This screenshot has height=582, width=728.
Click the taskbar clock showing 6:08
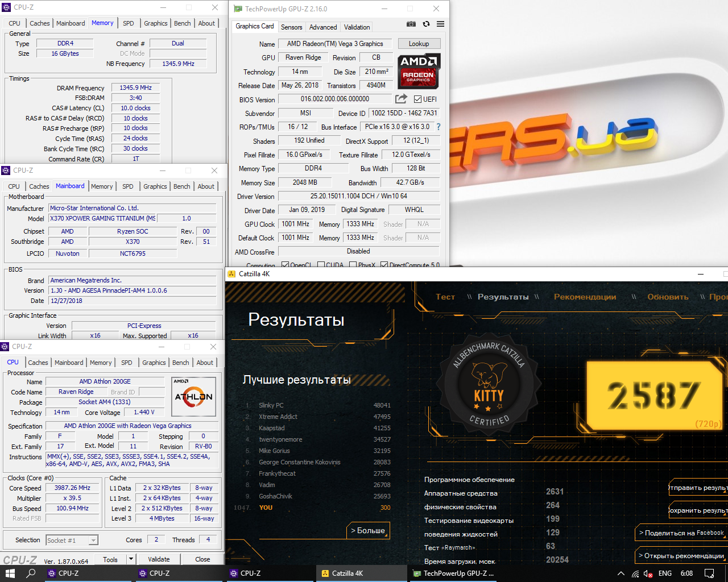coord(687,573)
